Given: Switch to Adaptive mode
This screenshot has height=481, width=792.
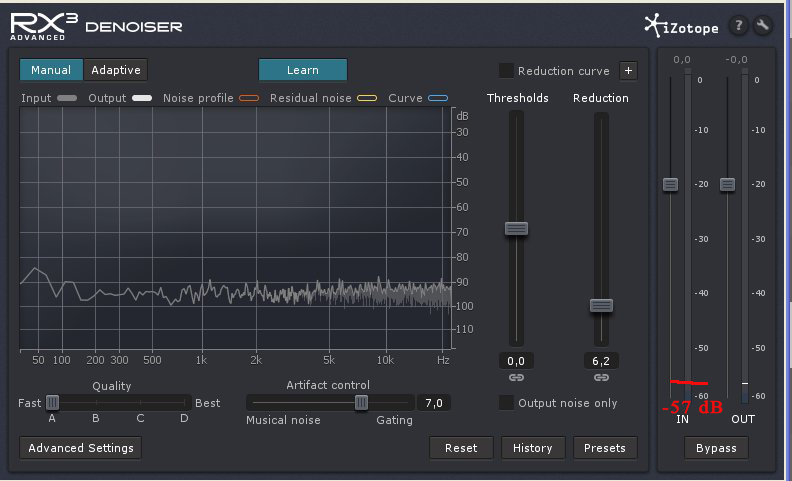Looking at the screenshot, I should pos(116,70).
